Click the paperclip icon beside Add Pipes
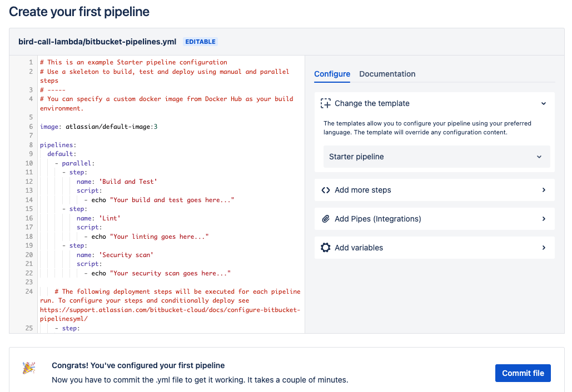Screen dimensions: 572x392 [325, 219]
